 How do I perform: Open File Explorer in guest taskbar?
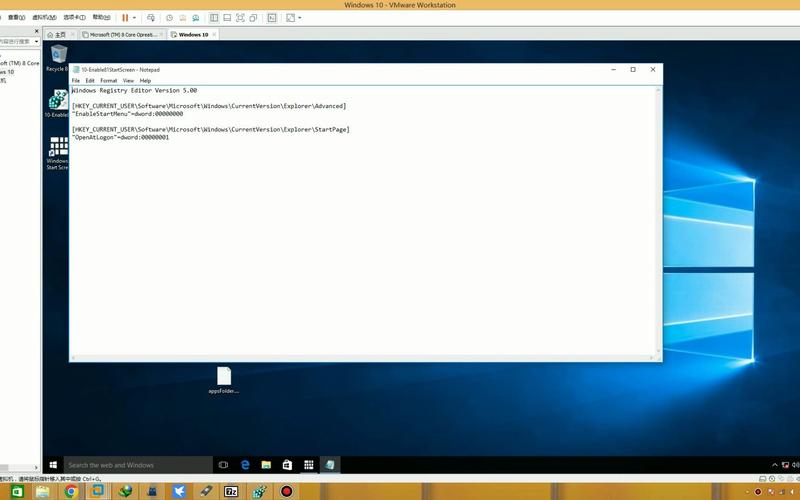pyautogui.click(x=266, y=465)
